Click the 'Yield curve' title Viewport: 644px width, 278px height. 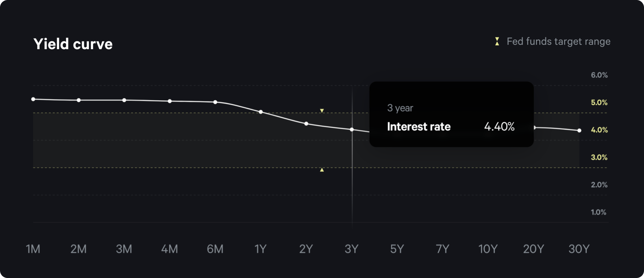pos(73,44)
